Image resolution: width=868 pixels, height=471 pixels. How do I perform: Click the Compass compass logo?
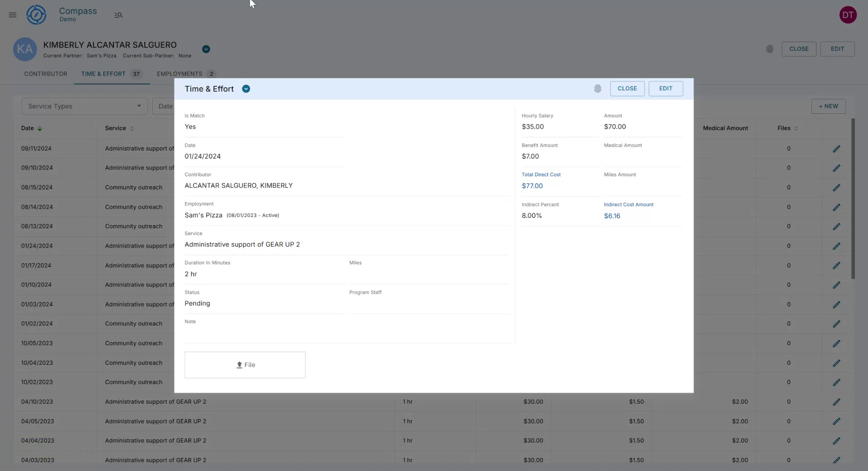[36, 14]
